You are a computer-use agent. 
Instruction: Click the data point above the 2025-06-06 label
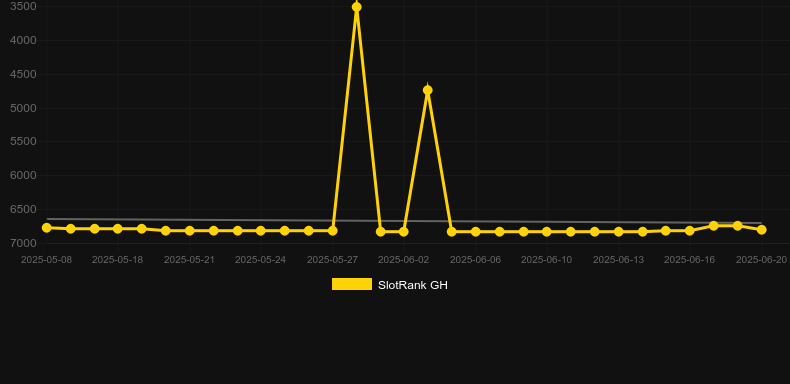click(476, 232)
